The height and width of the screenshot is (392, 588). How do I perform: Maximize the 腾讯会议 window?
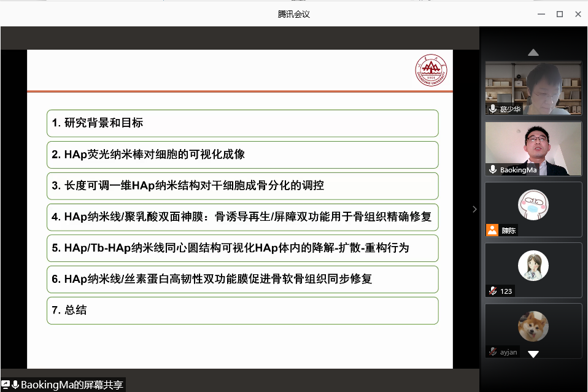560,14
